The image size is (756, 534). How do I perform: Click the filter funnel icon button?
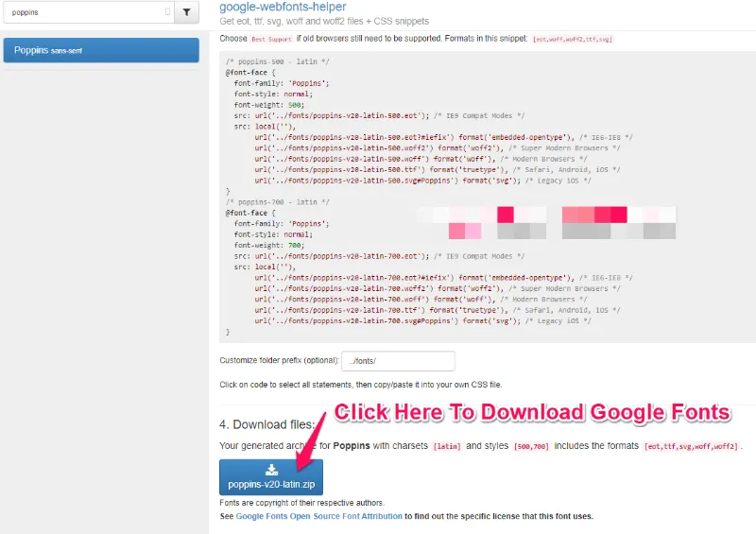point(186,12)
